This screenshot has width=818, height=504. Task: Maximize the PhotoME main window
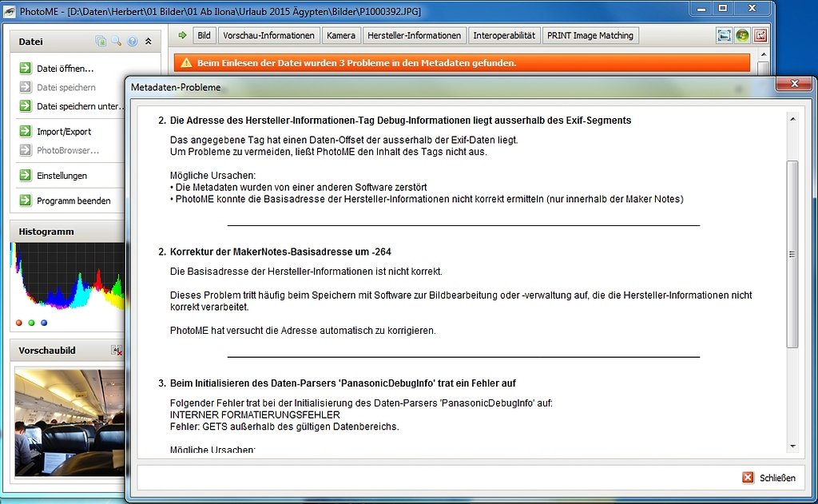pos(723,8)
